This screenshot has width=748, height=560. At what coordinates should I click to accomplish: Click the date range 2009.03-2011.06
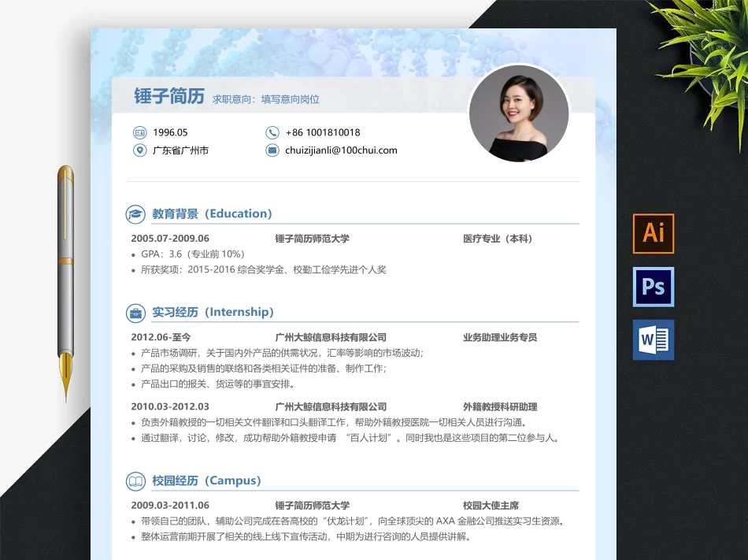(x=170, y=505)
